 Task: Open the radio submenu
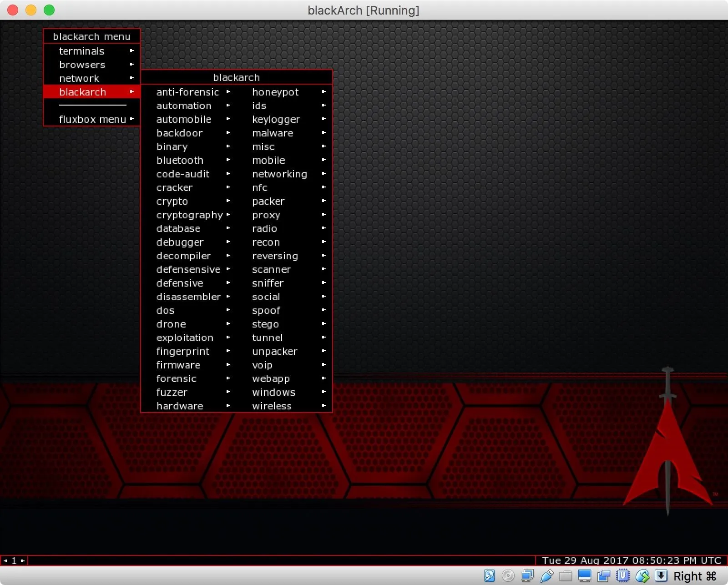pyautogui.click(x=284, y=228)
